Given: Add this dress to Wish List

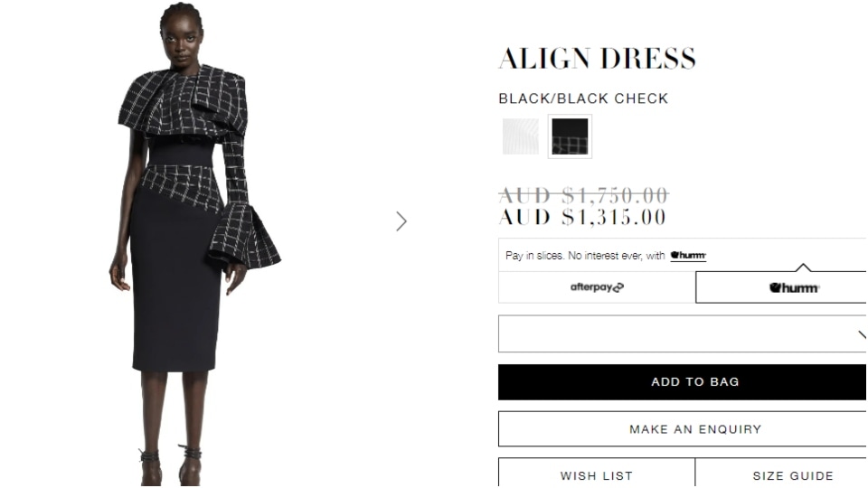Looking at the screenshot, I should (x=597, y=473).
